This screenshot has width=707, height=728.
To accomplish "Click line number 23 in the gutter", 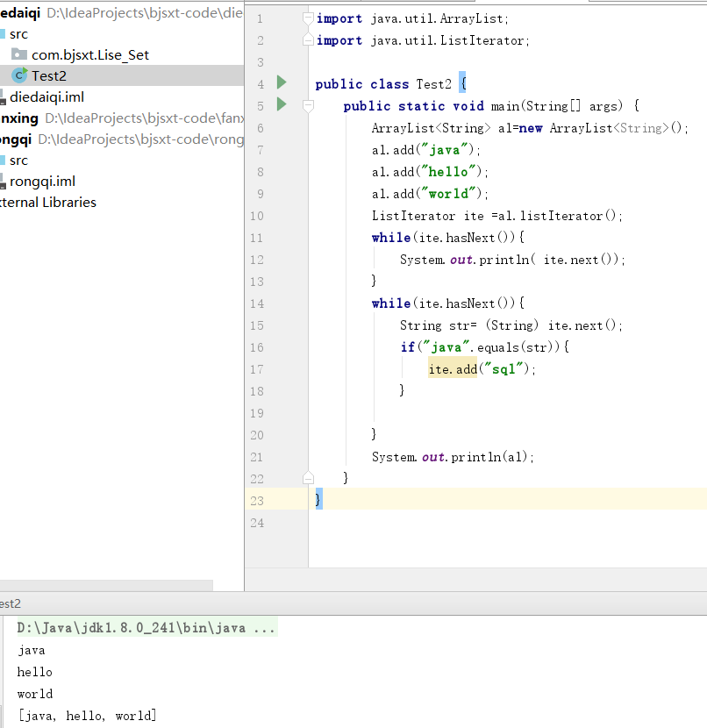I will (x=257, y=502).
